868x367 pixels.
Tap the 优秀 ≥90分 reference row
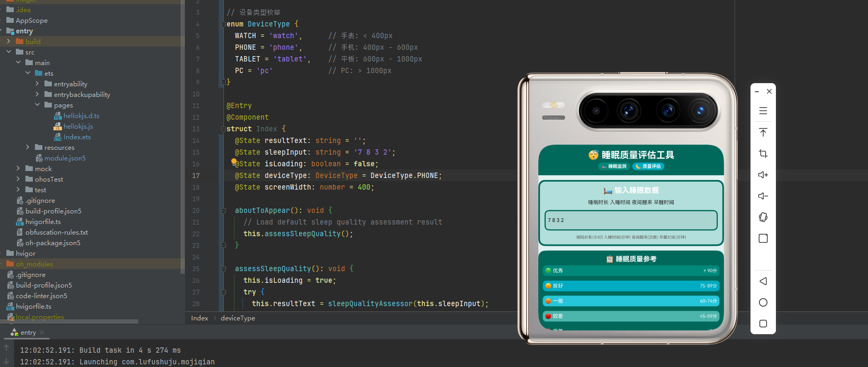click(x=631, y=271)
